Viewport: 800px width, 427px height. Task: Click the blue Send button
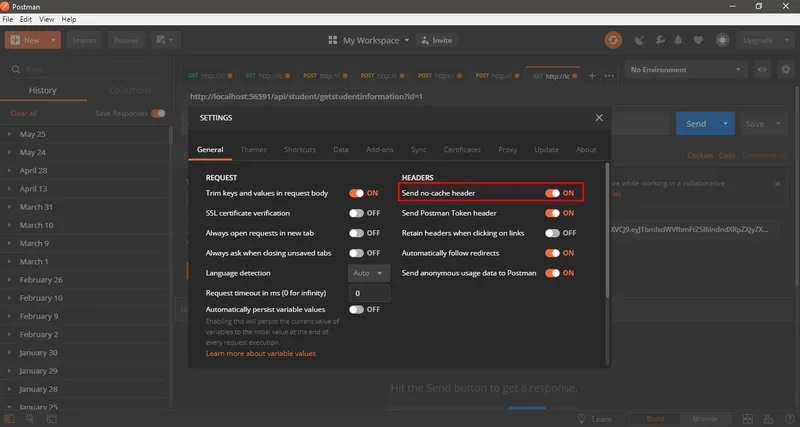pos(696,123)
